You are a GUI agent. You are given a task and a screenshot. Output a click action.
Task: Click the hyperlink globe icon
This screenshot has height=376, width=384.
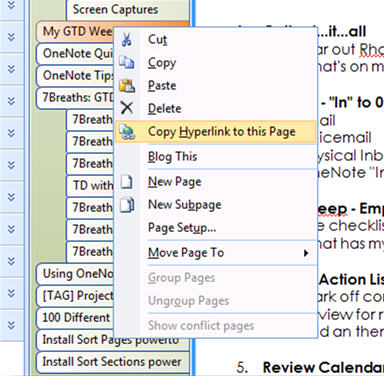[x=127, y=132]
